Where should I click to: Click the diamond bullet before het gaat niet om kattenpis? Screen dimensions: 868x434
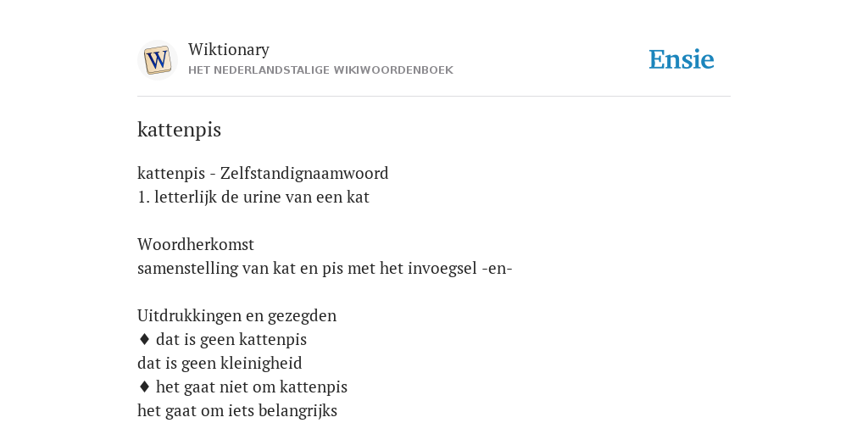(144, 387)
